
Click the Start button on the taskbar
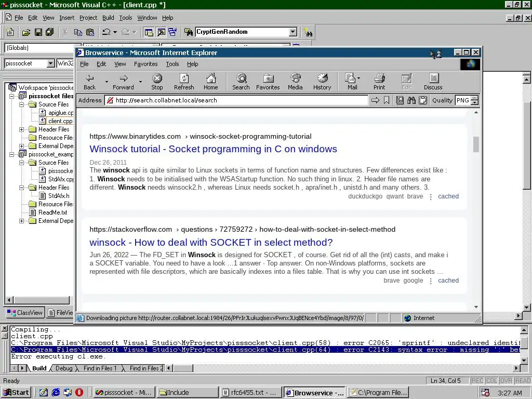pos(16,393)
